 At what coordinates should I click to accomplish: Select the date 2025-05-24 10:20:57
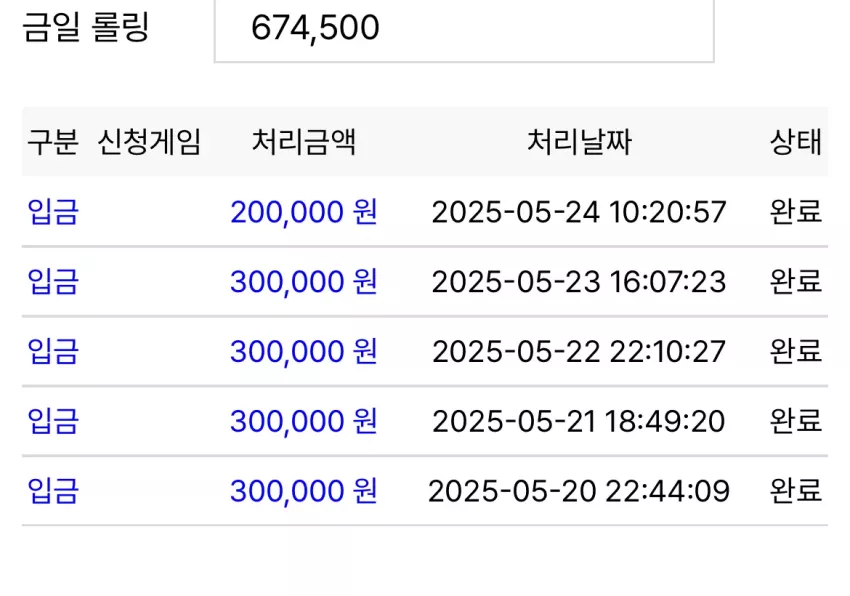pos(579,212)
